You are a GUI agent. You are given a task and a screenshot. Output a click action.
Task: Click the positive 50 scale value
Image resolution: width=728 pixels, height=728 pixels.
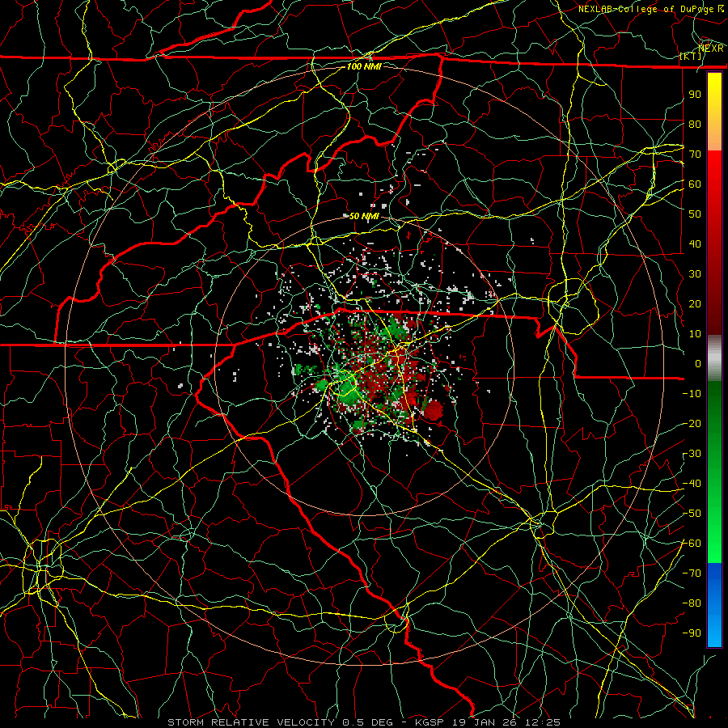[695, 214]
